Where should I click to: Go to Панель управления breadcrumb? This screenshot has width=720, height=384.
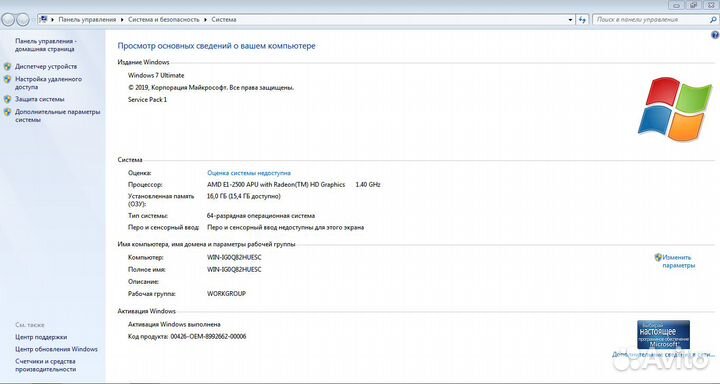pos(87,20)
